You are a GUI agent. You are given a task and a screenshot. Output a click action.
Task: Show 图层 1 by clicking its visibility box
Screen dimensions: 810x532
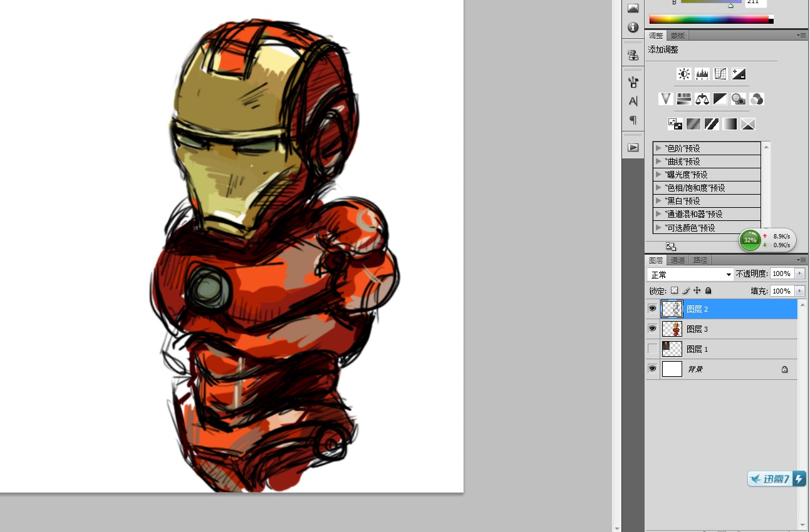[x=653, y=349]
